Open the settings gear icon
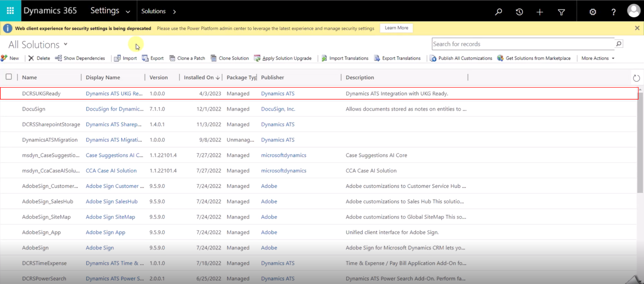 (593, 12)
